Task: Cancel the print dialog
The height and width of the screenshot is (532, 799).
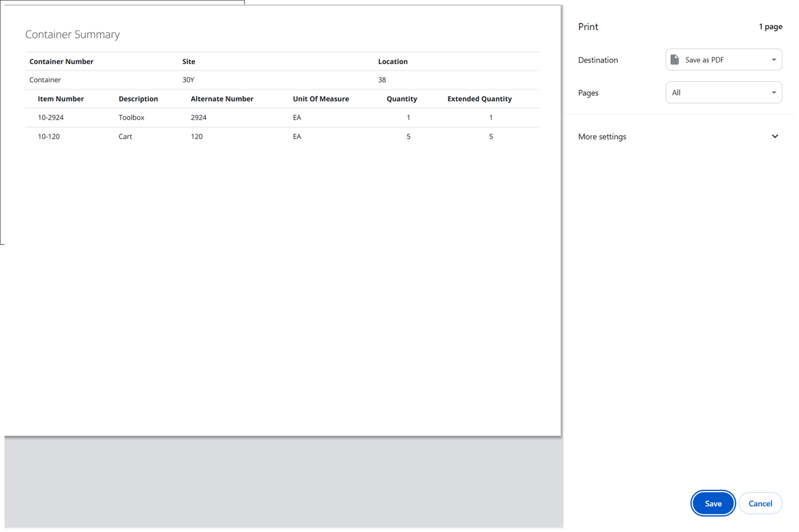Action: click(760, 503)
